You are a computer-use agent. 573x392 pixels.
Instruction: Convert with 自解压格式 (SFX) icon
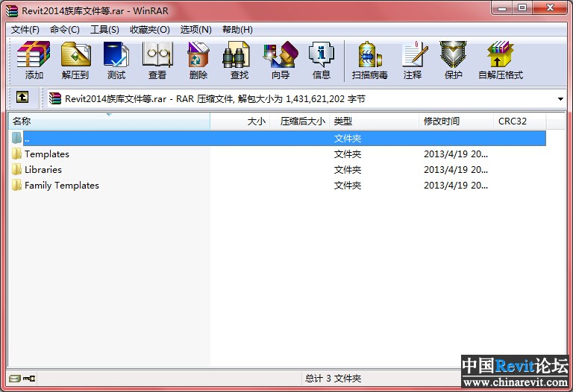point(501,54)
